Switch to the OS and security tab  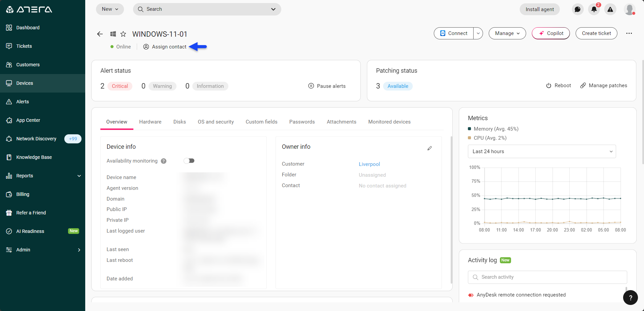pyautogui.click(x=216, y=122)
